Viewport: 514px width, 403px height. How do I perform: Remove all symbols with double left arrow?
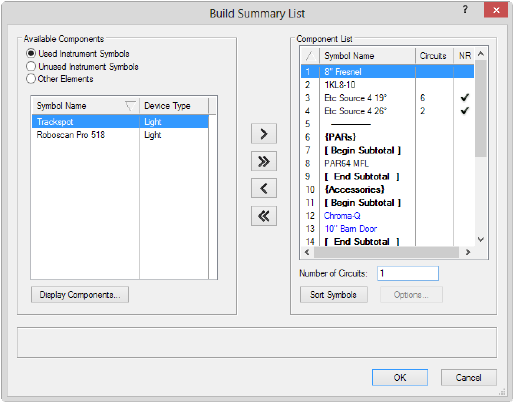pos(264,216)
